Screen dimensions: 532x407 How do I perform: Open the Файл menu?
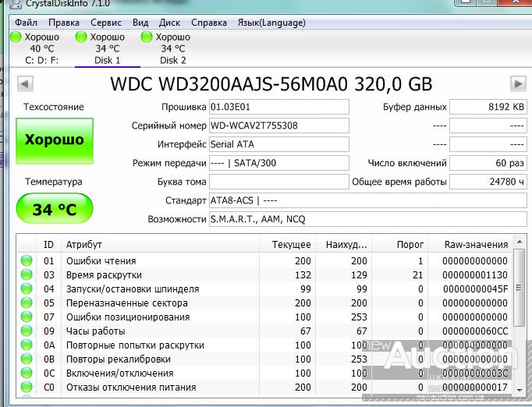[26, 23]
